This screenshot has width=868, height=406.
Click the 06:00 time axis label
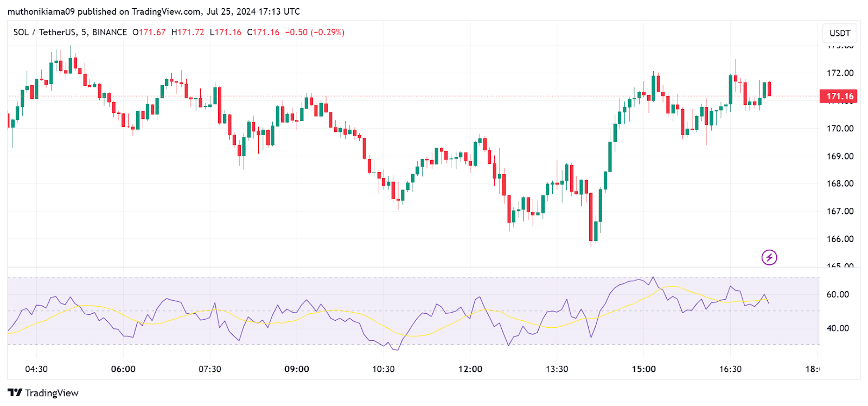click(x=123, y=369)
